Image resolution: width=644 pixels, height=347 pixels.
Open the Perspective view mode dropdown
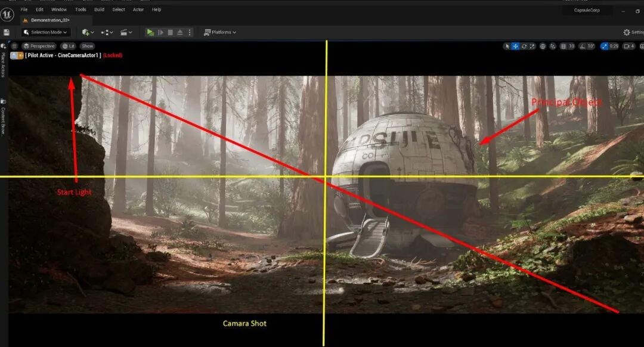click(39, 46)
